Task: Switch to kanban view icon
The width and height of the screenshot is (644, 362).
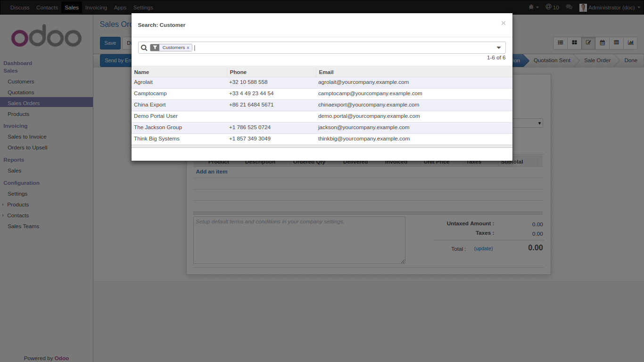Action: coord(574,42)
